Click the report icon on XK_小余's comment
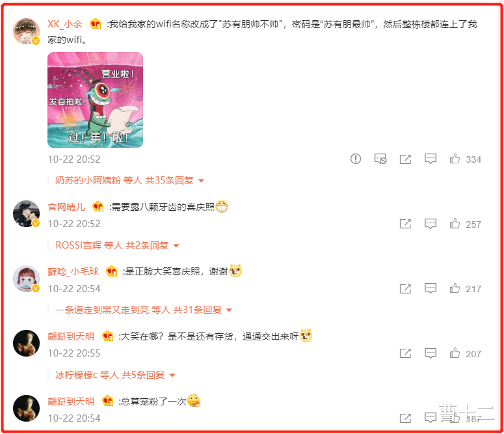This screenshot has width=504, height=434. tap(356, 159)
